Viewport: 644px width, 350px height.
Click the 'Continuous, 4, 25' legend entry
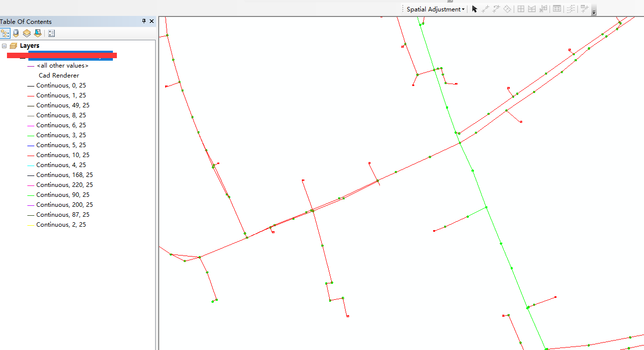click(x=61, y=165)
